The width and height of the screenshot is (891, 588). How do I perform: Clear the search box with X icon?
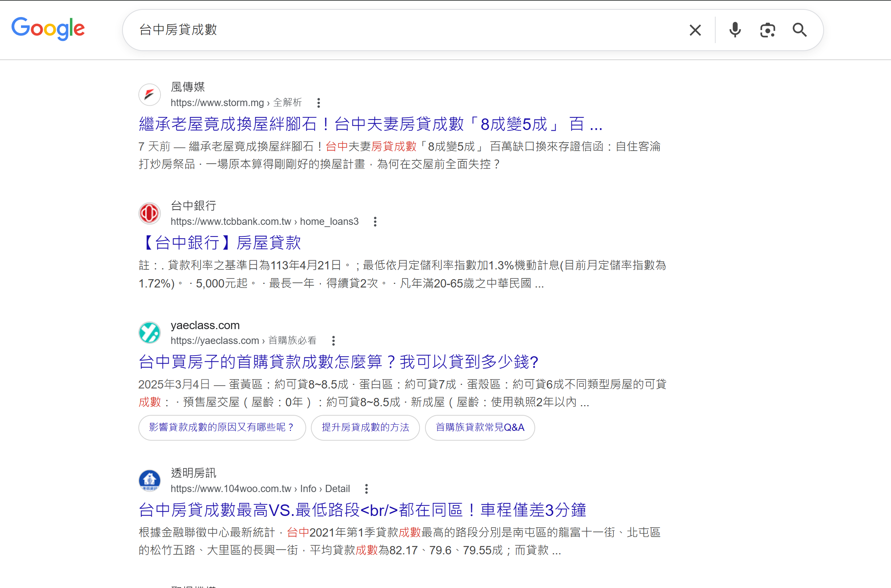point(695,30)
